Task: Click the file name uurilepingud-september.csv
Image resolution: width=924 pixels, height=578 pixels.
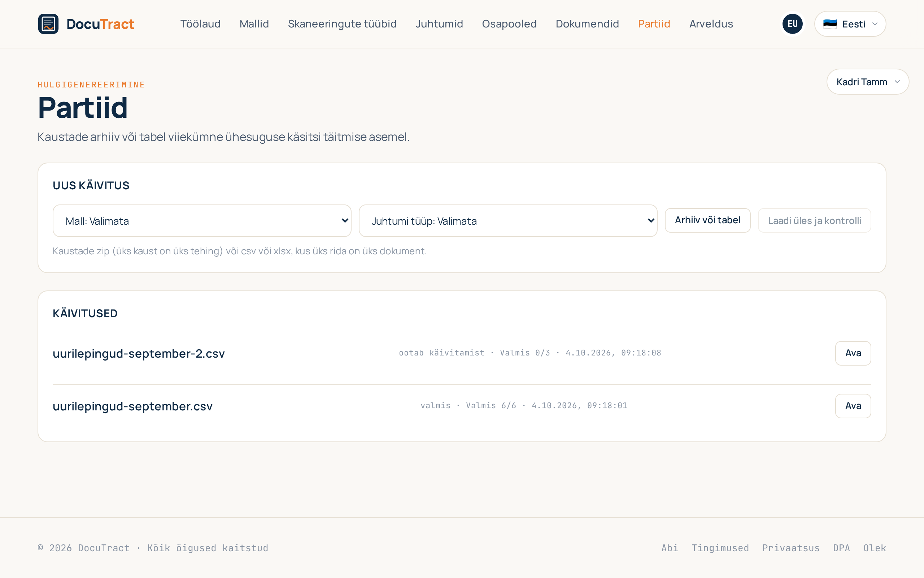Action: tap(132, 406)
